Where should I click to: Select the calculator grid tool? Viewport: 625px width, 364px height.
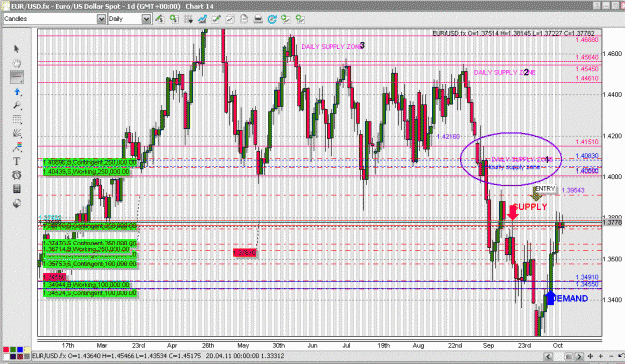pos(17,189)
